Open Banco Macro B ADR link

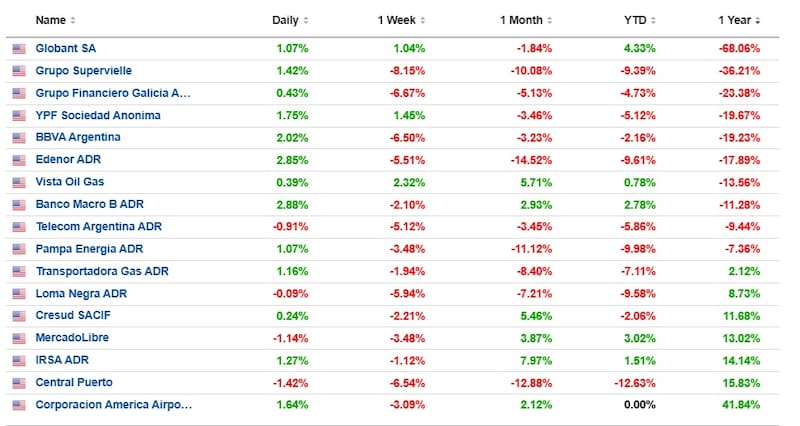pyautogui.click(x=92, y=204)
